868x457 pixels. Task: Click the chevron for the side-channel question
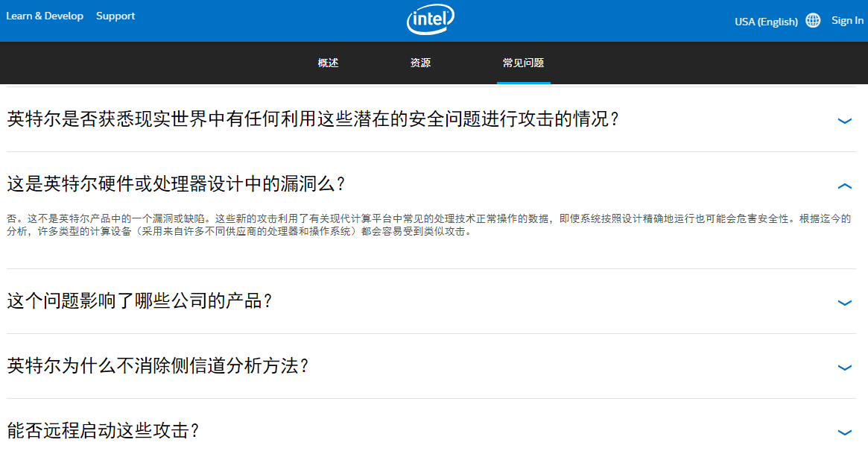[x=844, y=367]
